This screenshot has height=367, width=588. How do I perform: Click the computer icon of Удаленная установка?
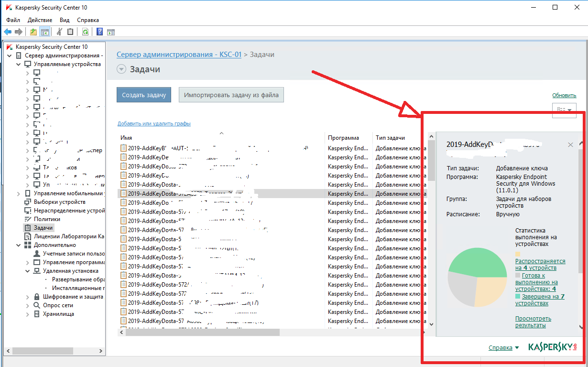(x=37, y=271)
